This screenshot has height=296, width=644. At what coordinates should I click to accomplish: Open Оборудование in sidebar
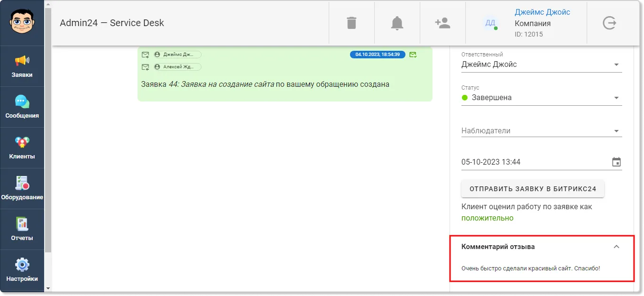22,189
